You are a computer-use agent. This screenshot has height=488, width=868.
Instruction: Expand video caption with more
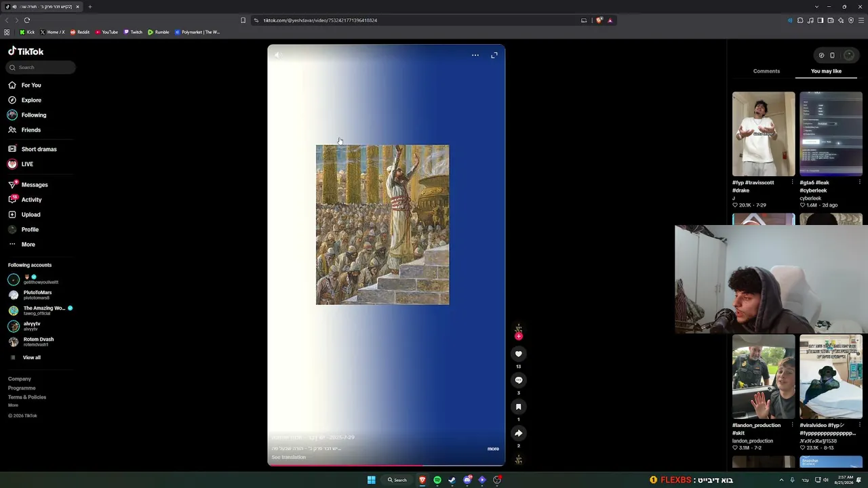(493, 449)
